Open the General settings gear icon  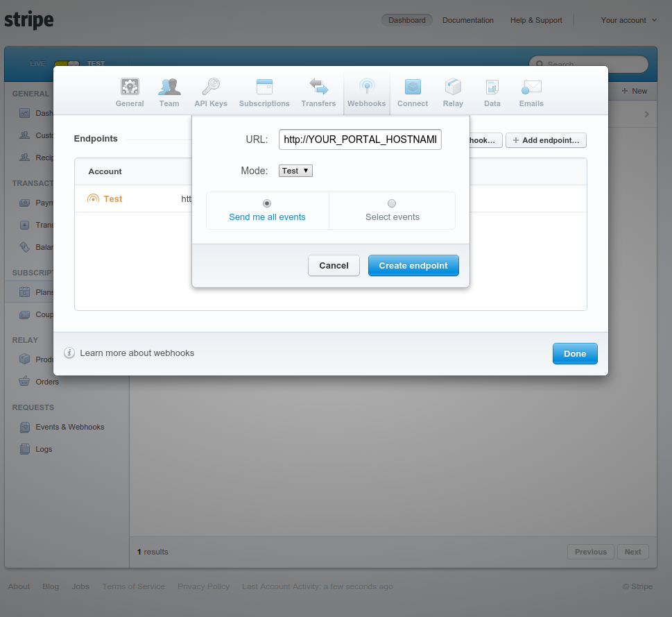(x=130, y=87)
